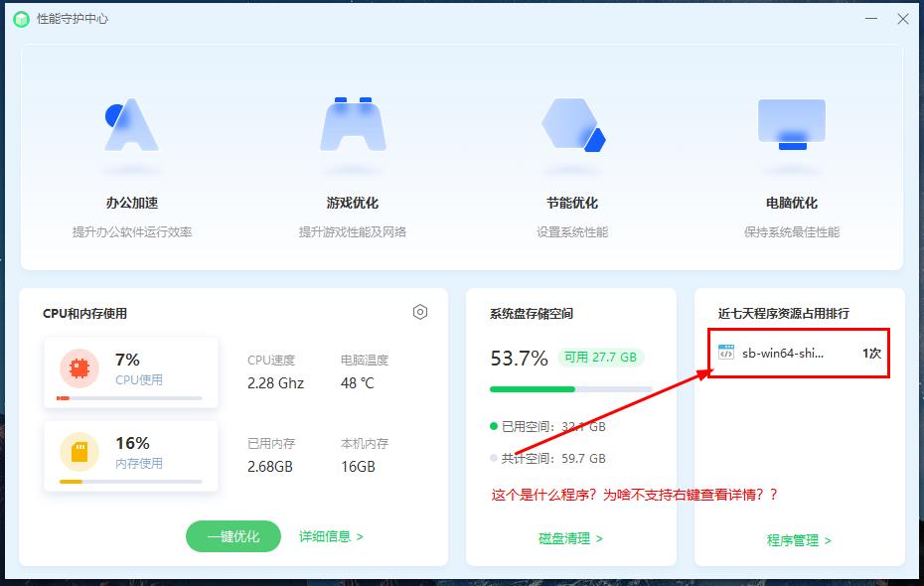Select the 游戏优化 gamepad icon
The width and height of the screenshot is (924, 586).
(x=353, y=124)
